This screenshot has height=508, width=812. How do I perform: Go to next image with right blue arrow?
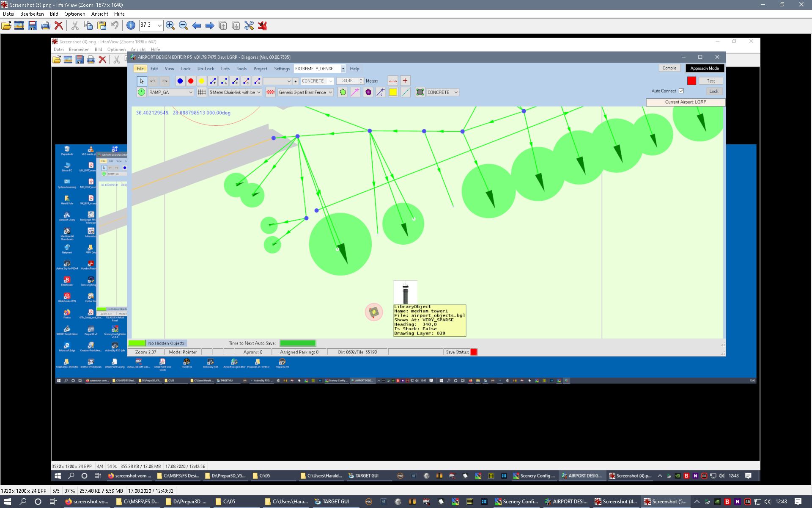point(210,25)
